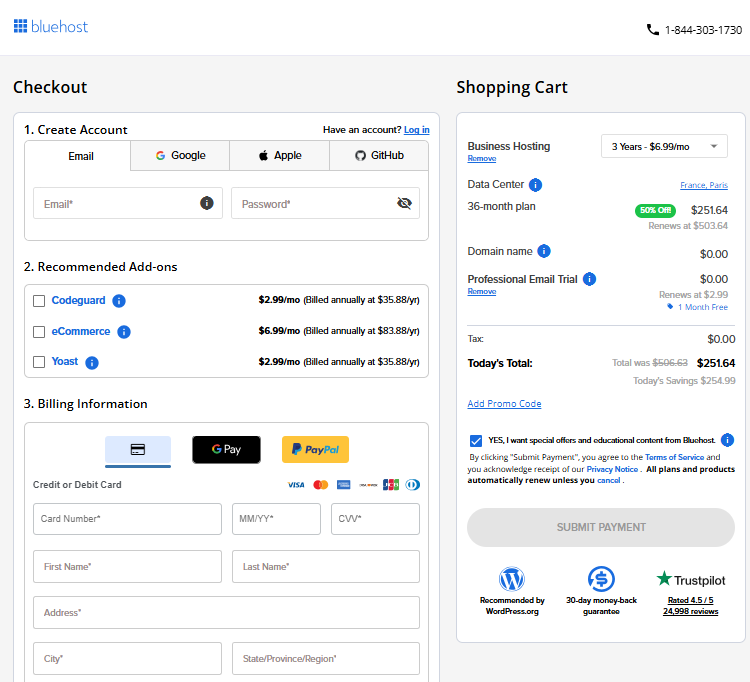Focus the First Name field

(127, 567)
